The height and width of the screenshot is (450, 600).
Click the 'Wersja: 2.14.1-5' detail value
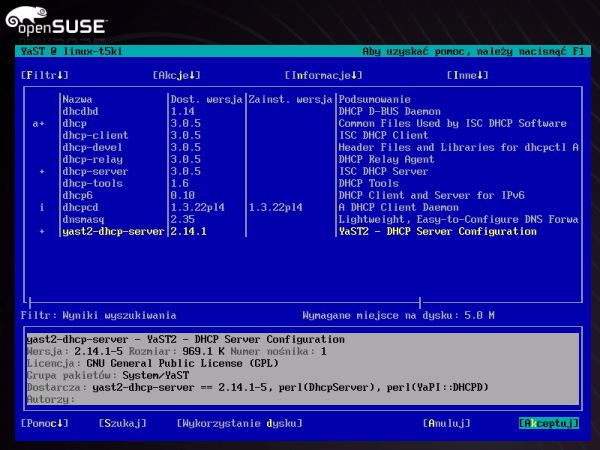point(75,351)
